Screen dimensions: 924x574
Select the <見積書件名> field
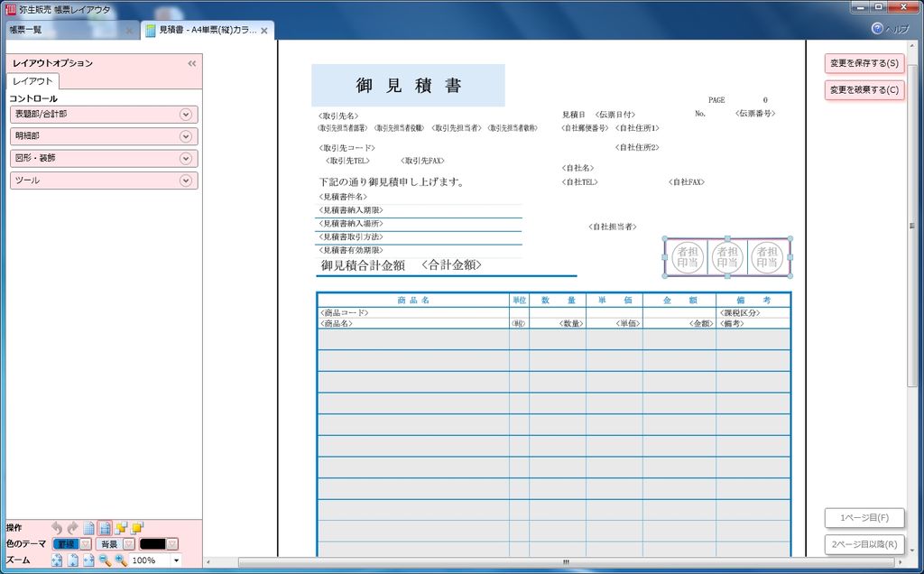(x=343, y=197)
